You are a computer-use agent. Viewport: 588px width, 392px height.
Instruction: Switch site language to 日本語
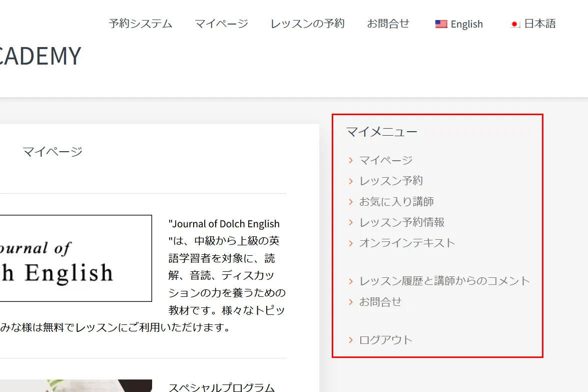coord(540,24)
